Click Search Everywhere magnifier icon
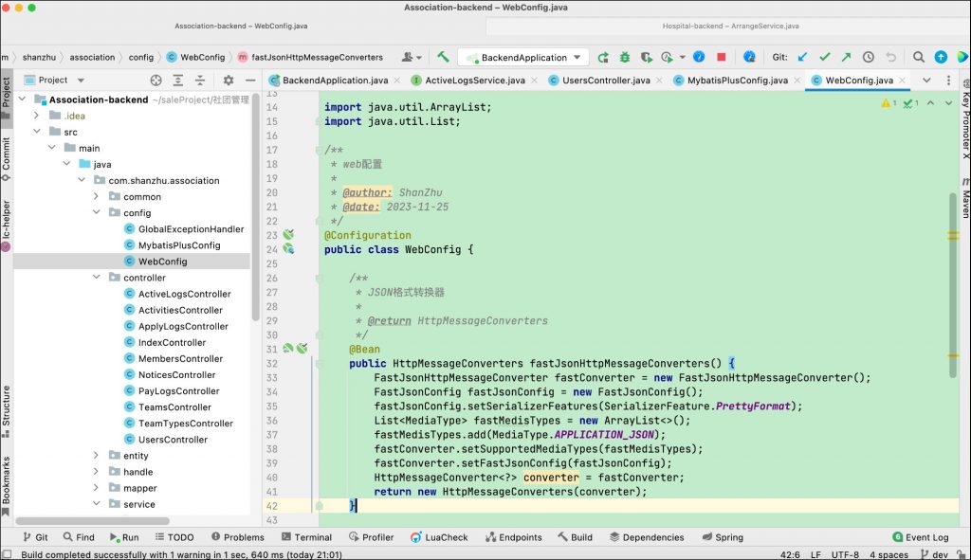 click(x=916, y=57)
